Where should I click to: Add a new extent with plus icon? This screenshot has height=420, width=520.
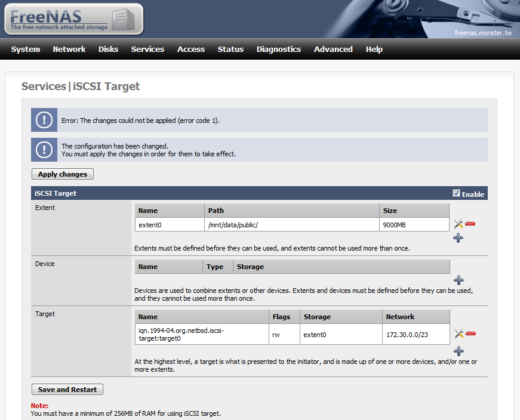pyautogui.click(x=459, y=237)
